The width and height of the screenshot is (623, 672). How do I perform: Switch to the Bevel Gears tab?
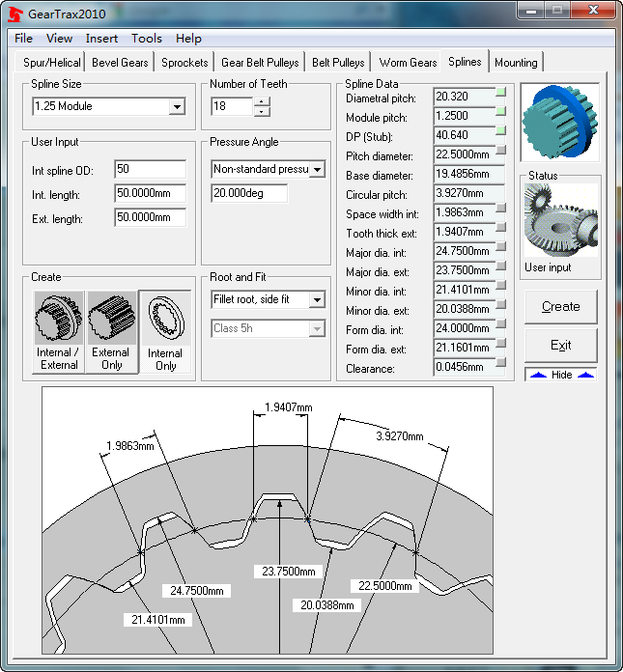coord(120,63)
